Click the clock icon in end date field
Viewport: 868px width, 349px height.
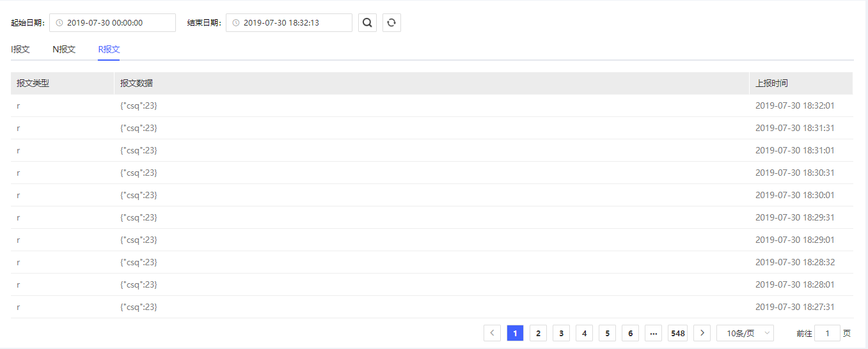(236, 23)
